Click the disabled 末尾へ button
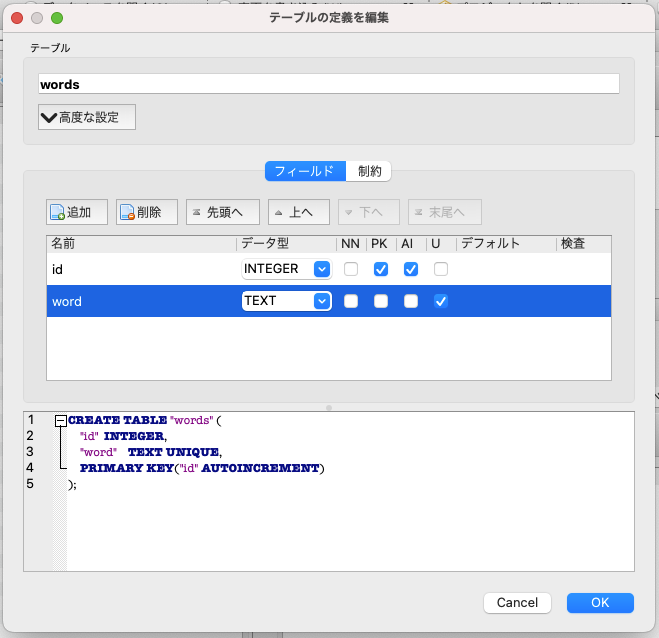 click(x=445, y=212)
